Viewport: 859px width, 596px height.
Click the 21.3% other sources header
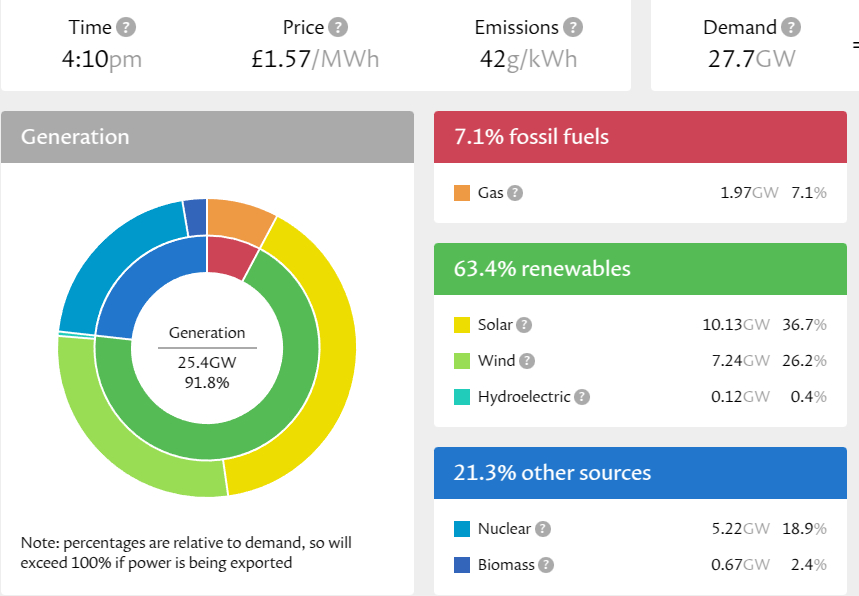pyautogui.click(x=640, y=473)
